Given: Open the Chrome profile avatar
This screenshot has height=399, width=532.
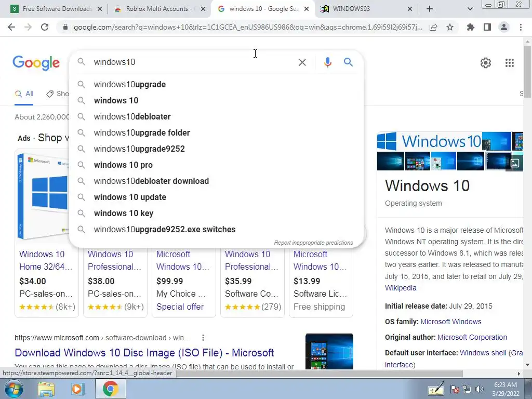Looking at the screenshot, I should coord(504,27).
